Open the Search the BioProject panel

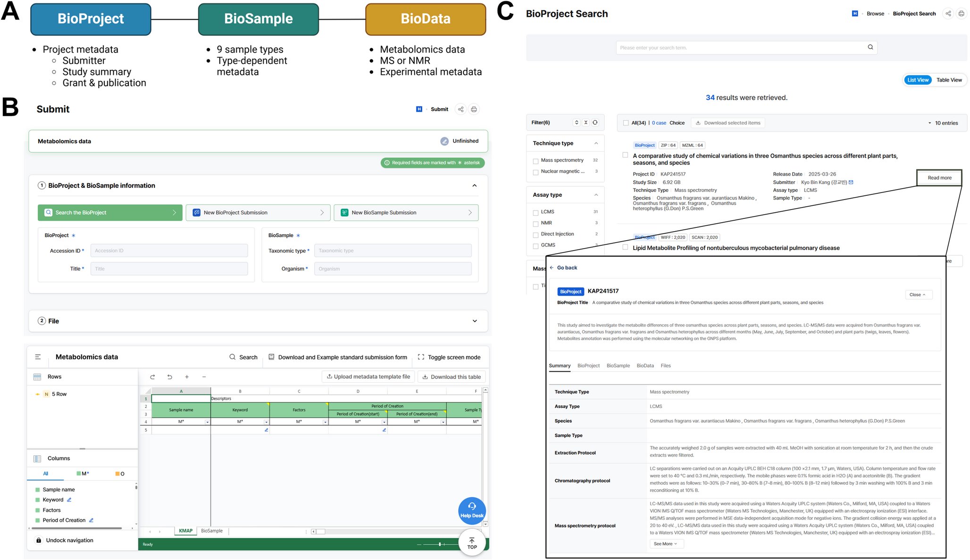click(x=109, y=212)
